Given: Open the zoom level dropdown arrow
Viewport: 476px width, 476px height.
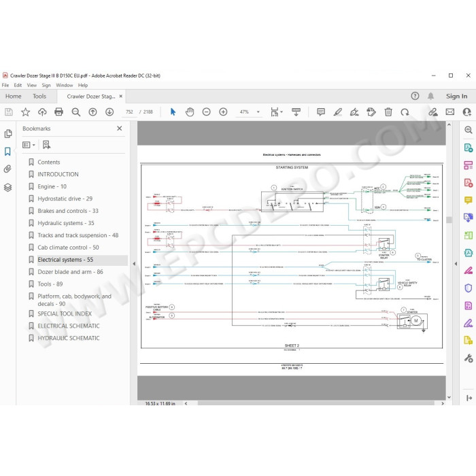Looking at the screenshot, I should [x=258, y=112].
